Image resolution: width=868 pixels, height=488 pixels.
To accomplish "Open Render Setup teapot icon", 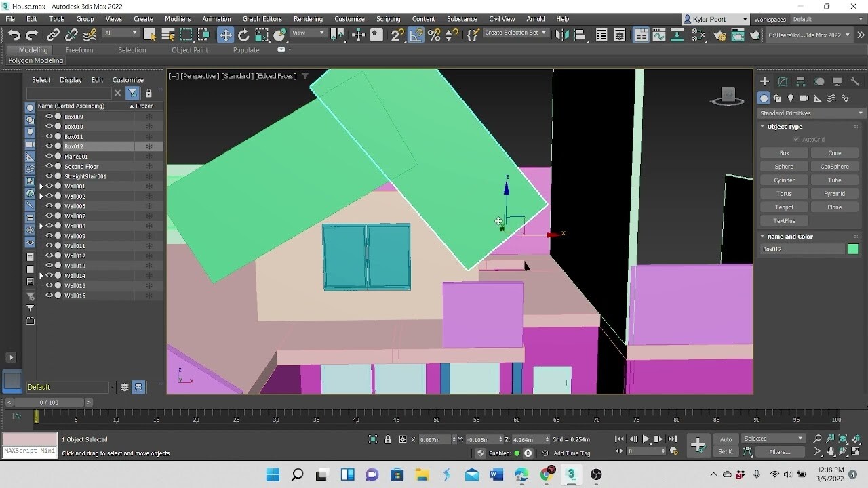I will coord(719,35).
